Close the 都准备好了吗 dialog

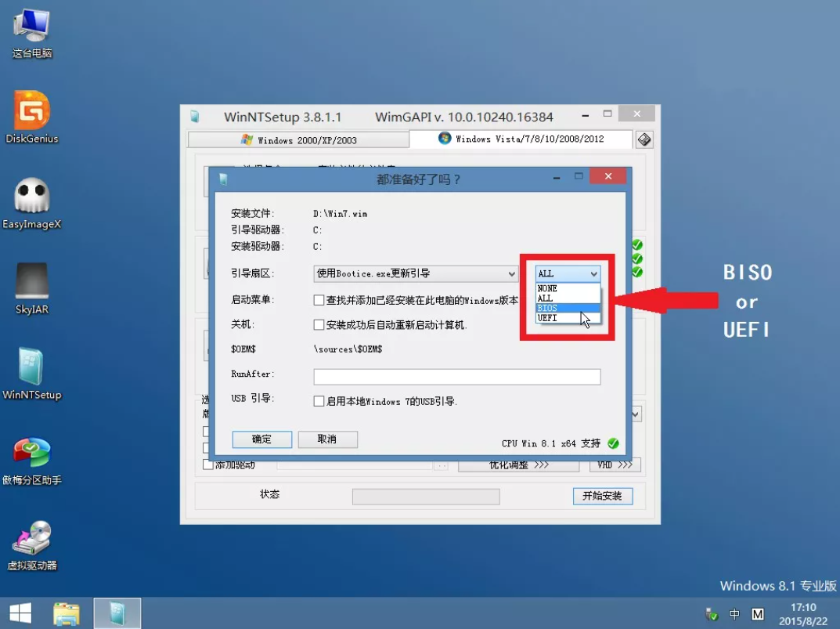pos(608,176)
